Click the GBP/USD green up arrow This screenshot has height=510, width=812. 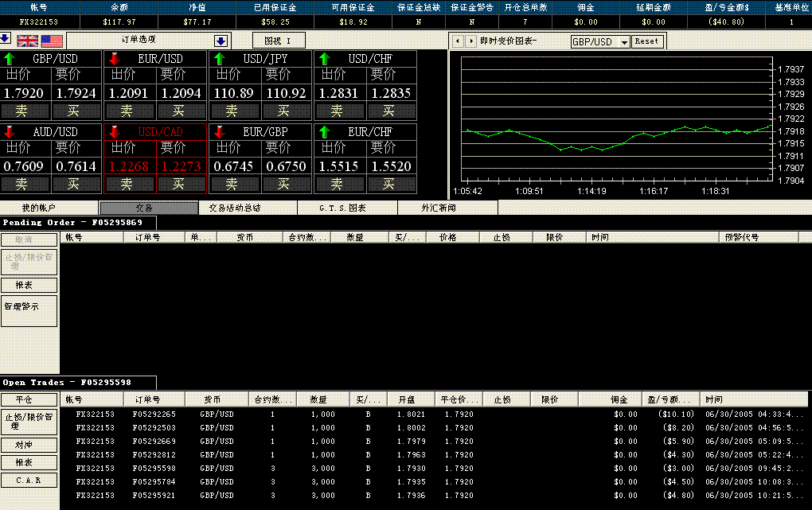click(x=10, y=59)
